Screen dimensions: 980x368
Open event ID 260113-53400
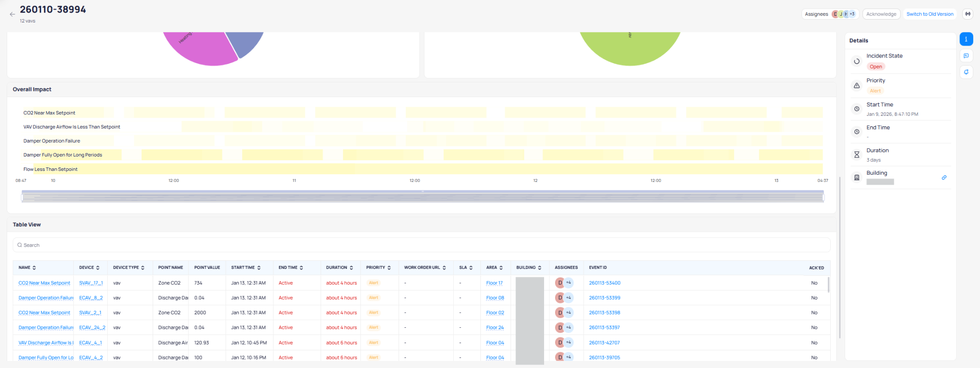(x=604, y=283)
